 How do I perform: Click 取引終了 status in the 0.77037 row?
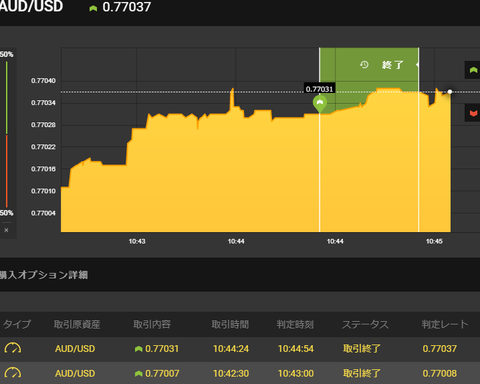pos(362,349)
